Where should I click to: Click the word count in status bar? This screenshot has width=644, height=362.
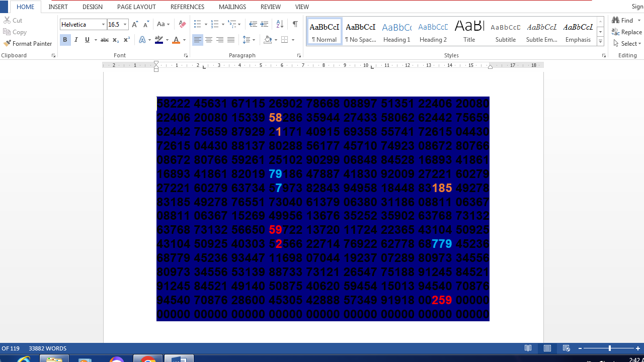coord(48,348)
